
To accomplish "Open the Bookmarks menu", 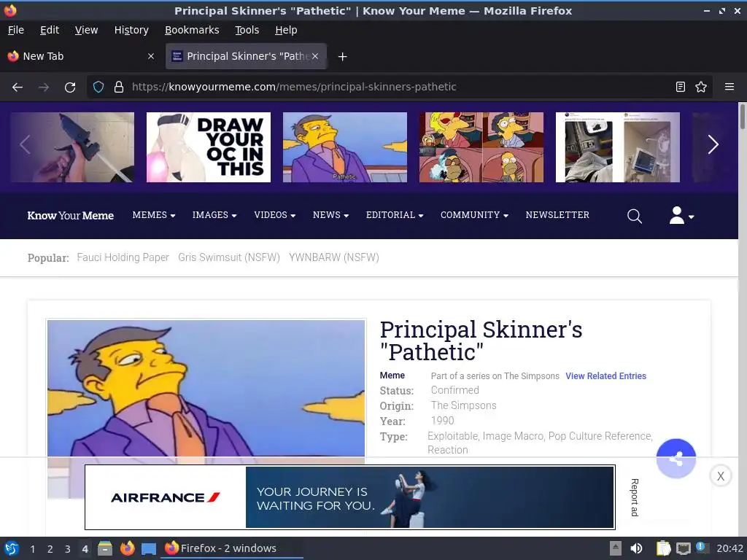I will tap(192, 30).
